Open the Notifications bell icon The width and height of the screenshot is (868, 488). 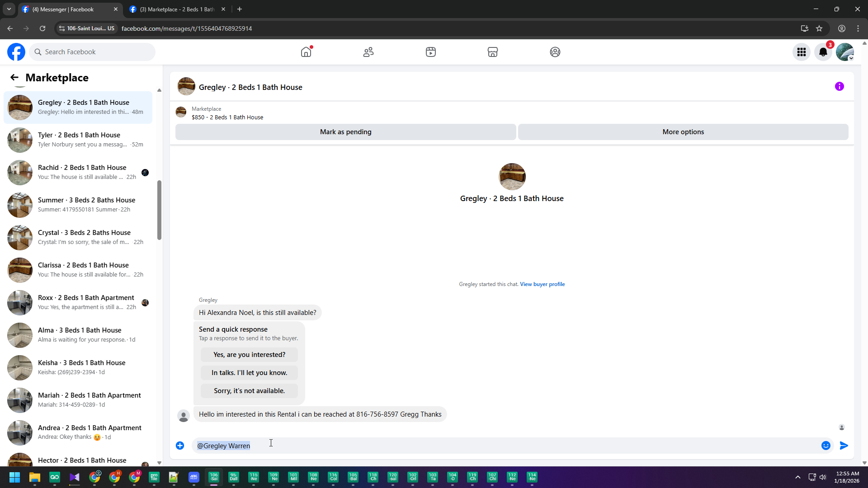823,52
